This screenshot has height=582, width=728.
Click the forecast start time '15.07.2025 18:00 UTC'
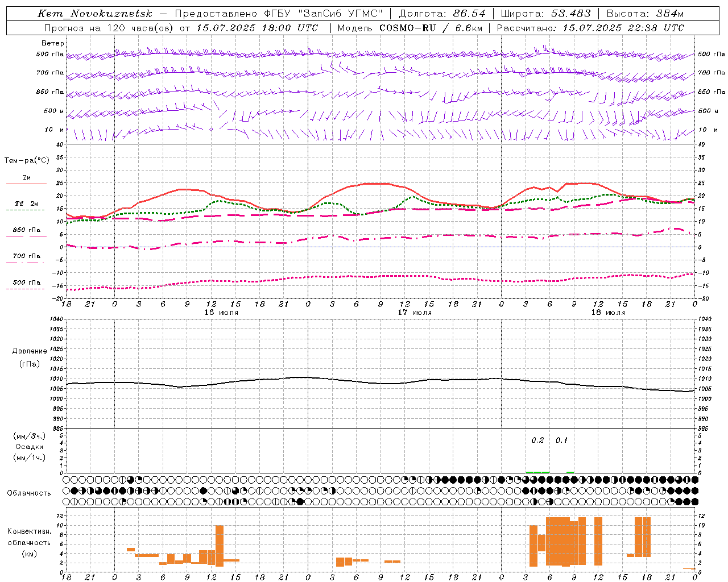click(x=257, y=28)
